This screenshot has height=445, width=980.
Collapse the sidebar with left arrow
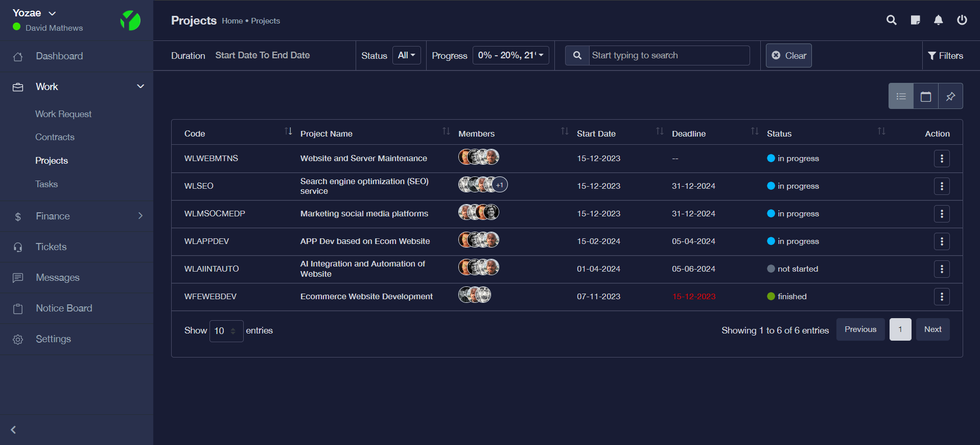click(14, 430)
